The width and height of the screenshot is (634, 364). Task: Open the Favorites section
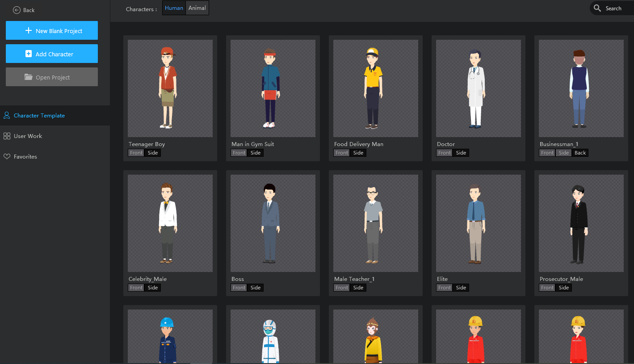click(x=55, y=157)
